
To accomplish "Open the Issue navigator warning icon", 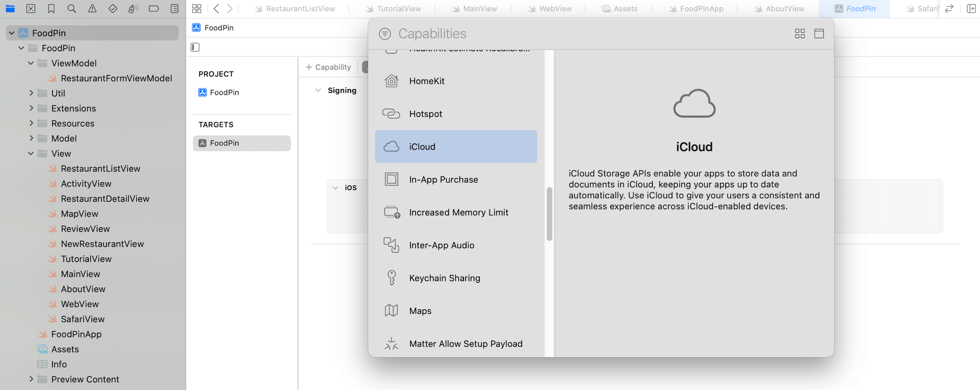I will (x=92, y=9).
